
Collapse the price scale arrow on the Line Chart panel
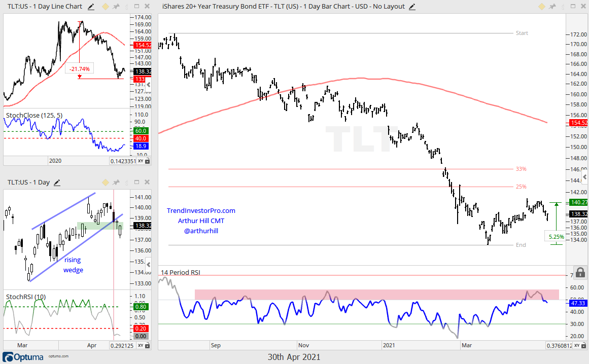pyautogui.click(x=148, y=85)
